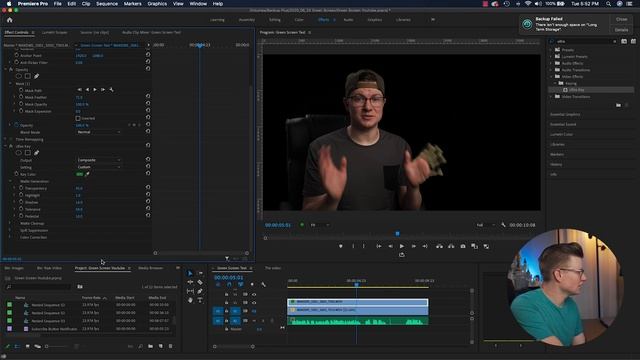Open the Essential Graphics panel
The height and width of the screenshot is (360, 640).
click(x=565, y=114)
